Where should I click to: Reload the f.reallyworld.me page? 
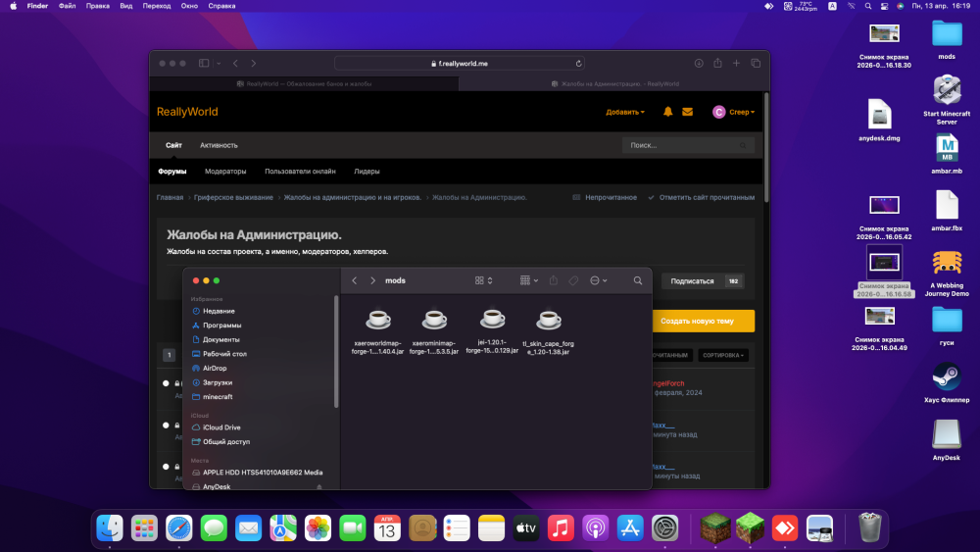coord(579,63)
